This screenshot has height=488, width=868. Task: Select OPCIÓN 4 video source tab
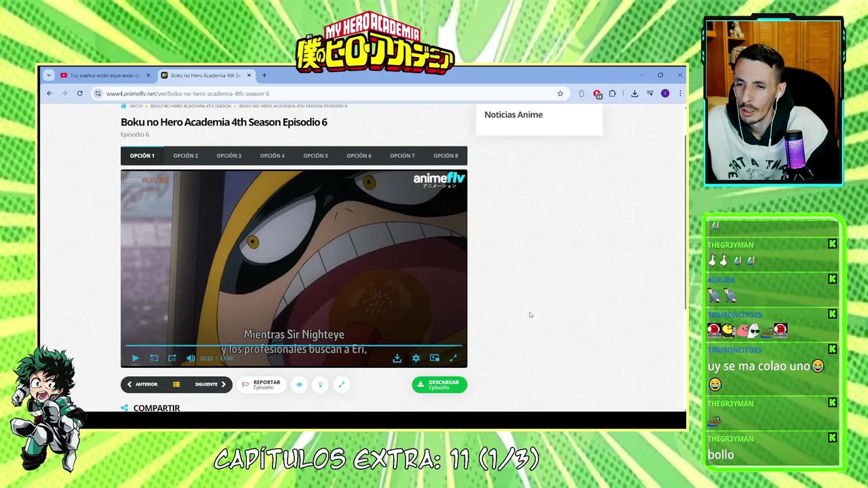273,156
